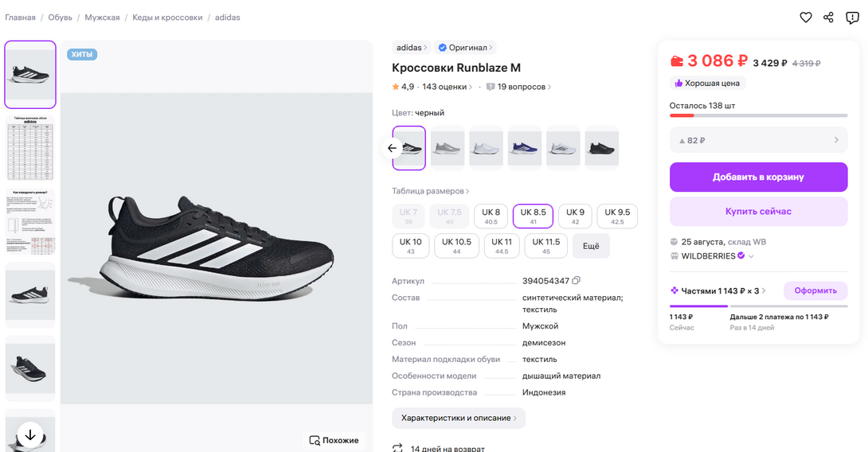Select size UK 9
Viewport: 868px width, 452px height.
click(575, 216)
